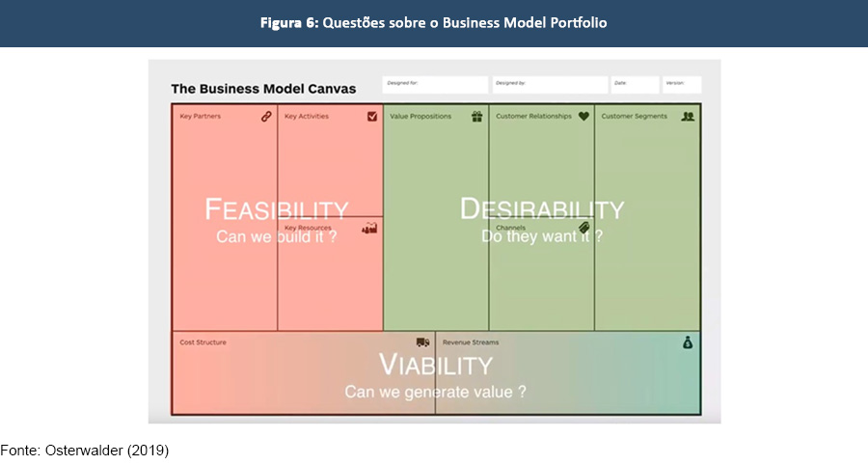Click the DESIRABILITY heading text
Screen dimensions: 868x465
[x=541, y=208]
